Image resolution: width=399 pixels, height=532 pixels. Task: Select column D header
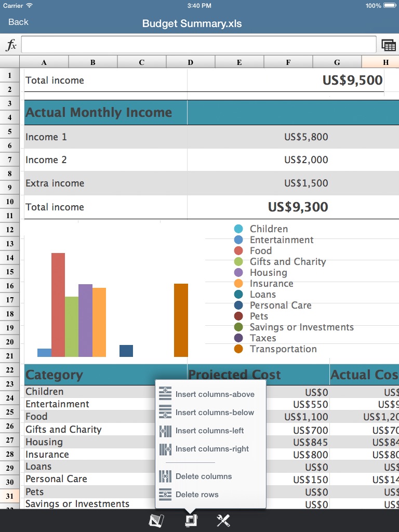point(190,62)
